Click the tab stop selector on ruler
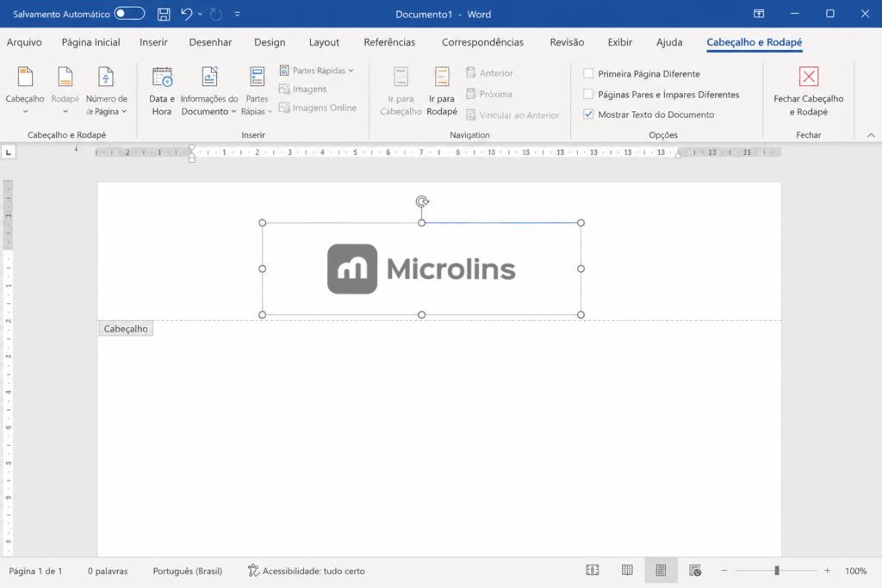The image size is (882, 588). [x=9, y=152]
